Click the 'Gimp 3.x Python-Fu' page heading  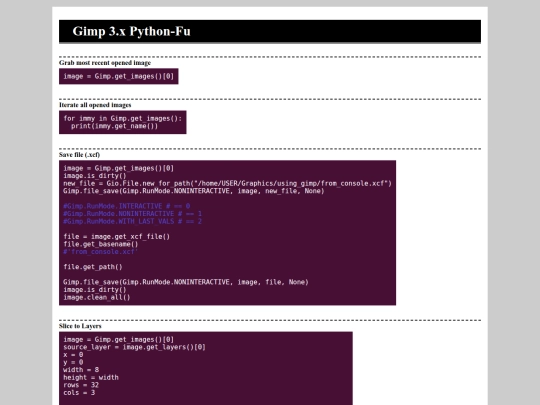click(131, 31)
